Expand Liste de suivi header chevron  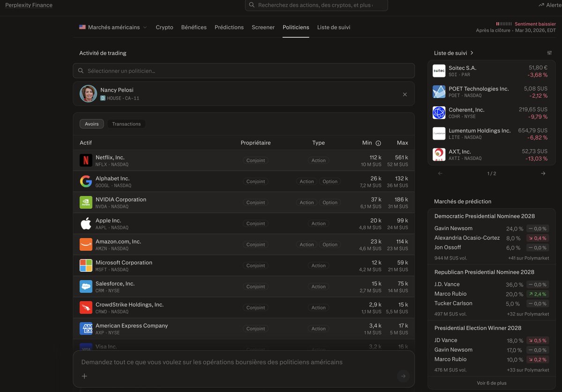coord(472,53)
